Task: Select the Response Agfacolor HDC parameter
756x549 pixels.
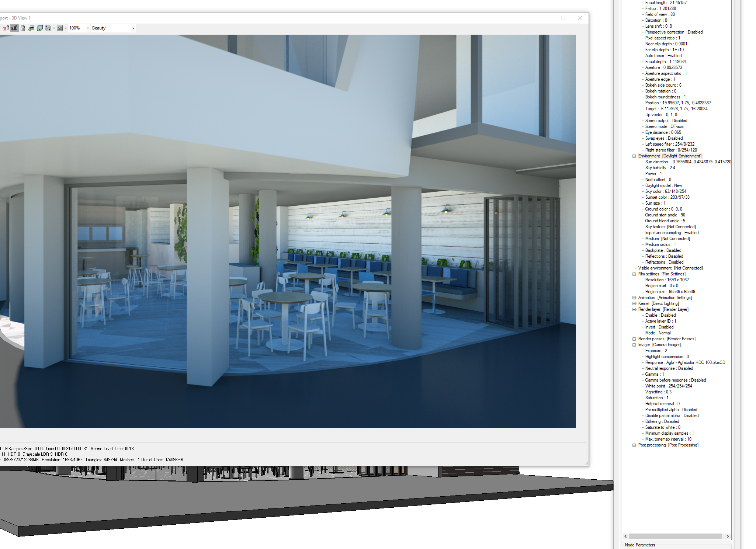Action: (x=685, y=362)
